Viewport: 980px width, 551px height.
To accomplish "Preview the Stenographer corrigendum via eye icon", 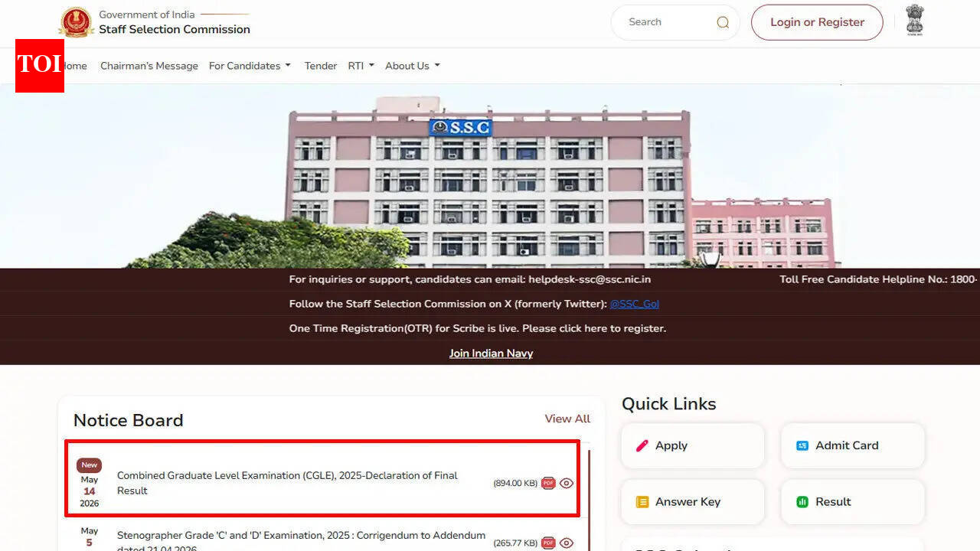I will pos(567,543).
